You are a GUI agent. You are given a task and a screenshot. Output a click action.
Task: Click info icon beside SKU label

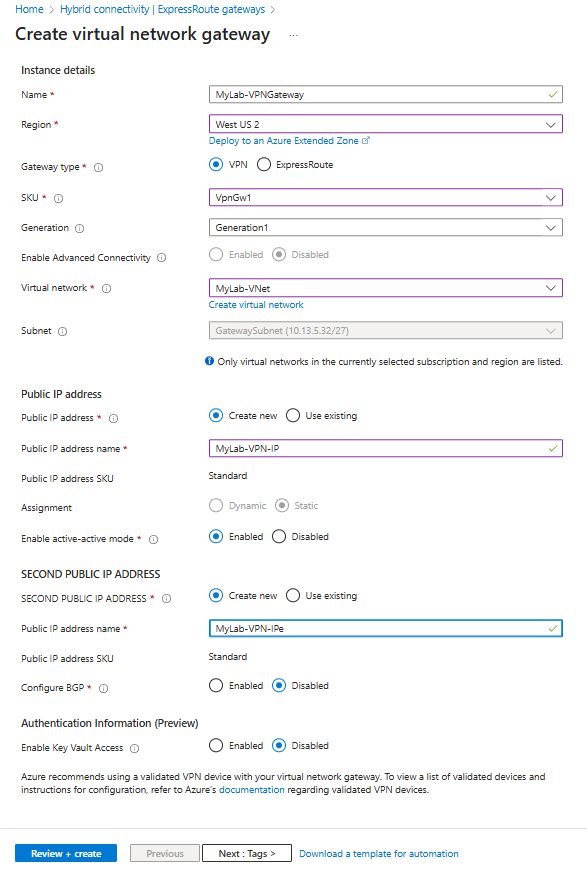point(59,198)
